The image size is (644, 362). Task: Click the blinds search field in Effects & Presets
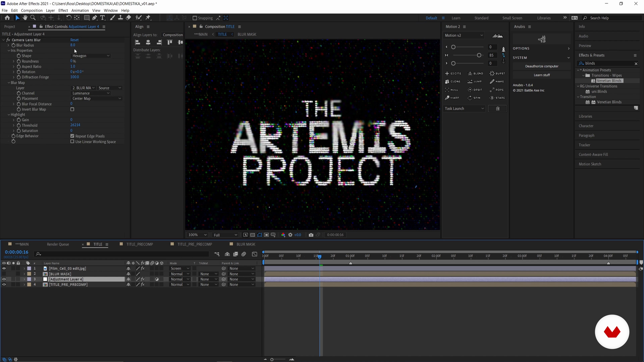coord(607,64)
